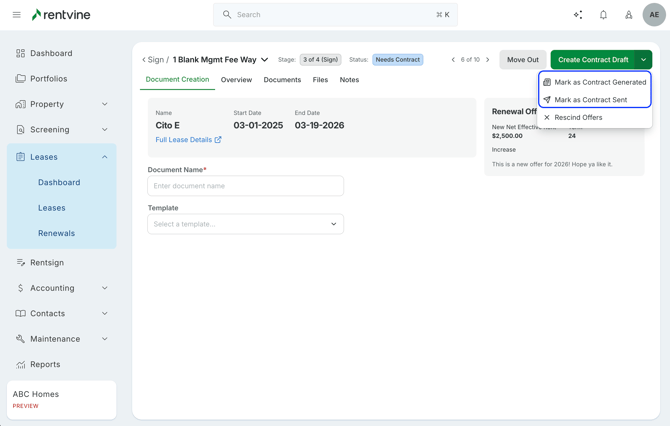Screen dimensions: 670x426
Task: Open Rentsign from the sidebar
Action: [x=47, y=263]
